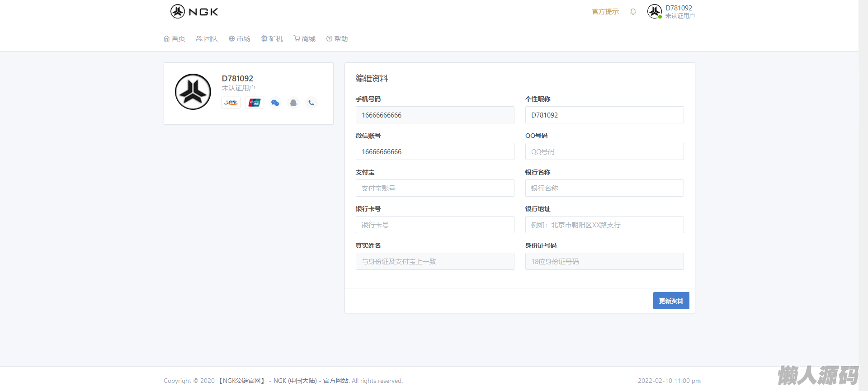Click the 银行地址 bank address field
Viewport: 868px width, 391px height.
tap(604, 225)
